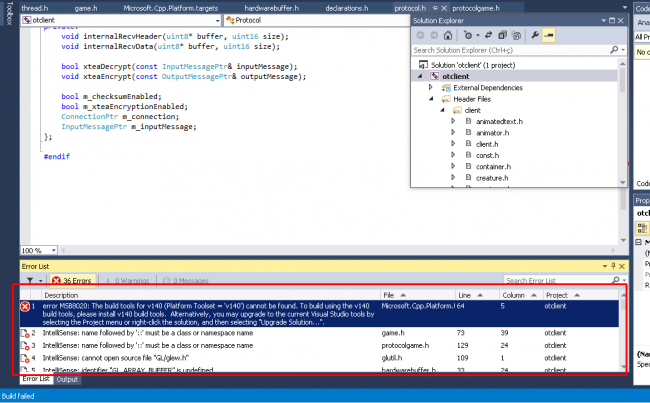Sort errors by the Line column header
Screen dimensions: 650x403
[477, 295]
